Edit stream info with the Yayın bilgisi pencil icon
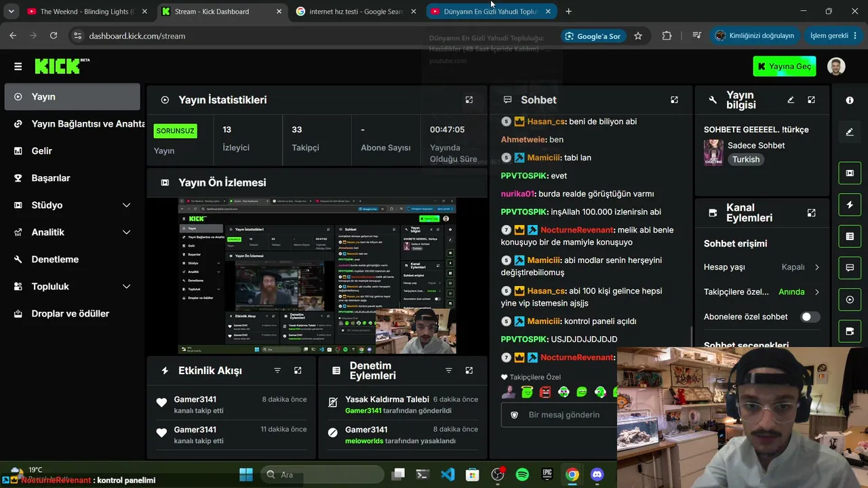 (791, 100)
